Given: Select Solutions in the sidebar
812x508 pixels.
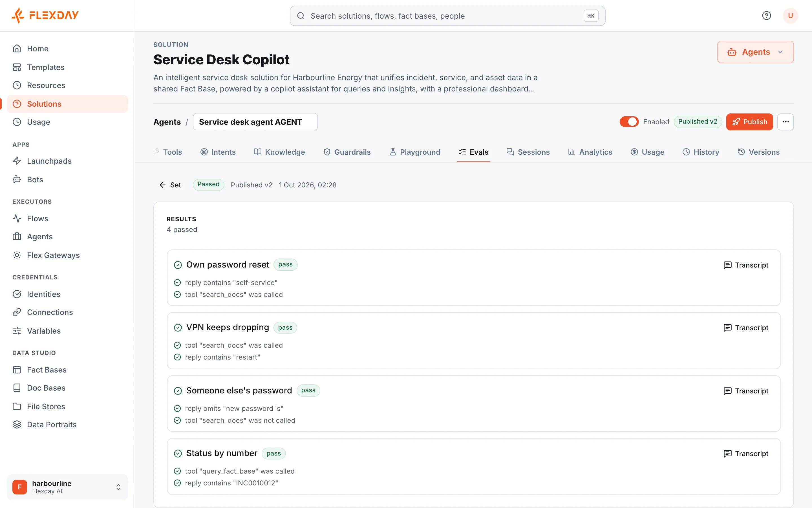Looking at the screenshot, I should pyautogui.click(x=67, y=104).
